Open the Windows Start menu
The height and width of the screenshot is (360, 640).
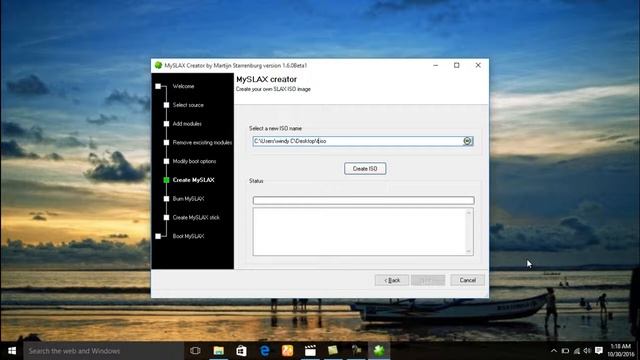click(x=12, y=351)
